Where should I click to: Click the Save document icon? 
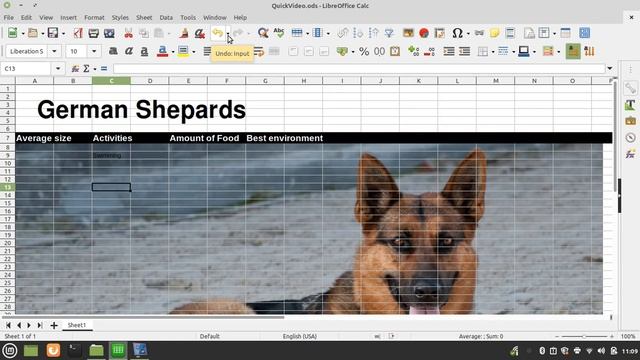(x=53, y=33)
